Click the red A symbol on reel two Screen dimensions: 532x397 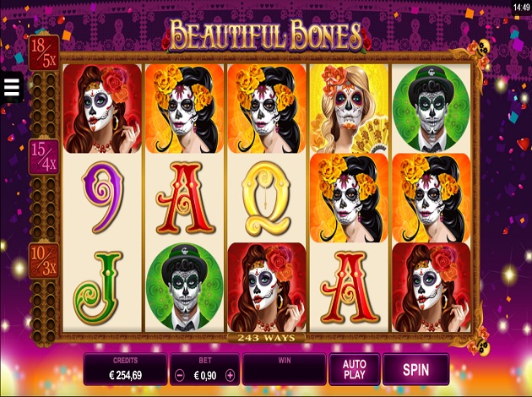point(184,198)
